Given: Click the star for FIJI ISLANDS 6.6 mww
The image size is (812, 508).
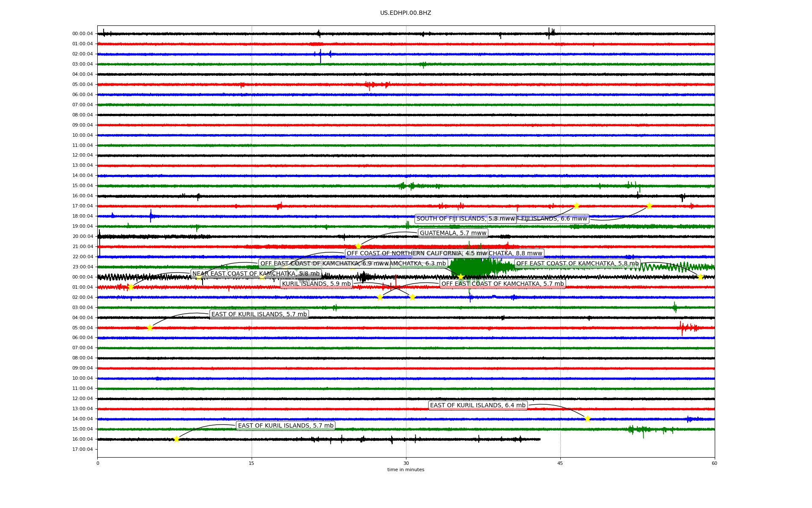Looking at the screenshot, I should point(649,206).
